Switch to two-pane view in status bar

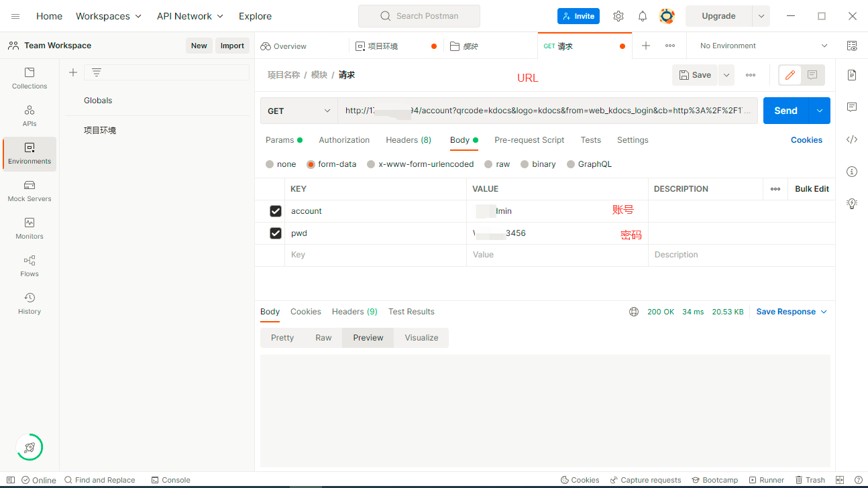(x=840, y=480)
